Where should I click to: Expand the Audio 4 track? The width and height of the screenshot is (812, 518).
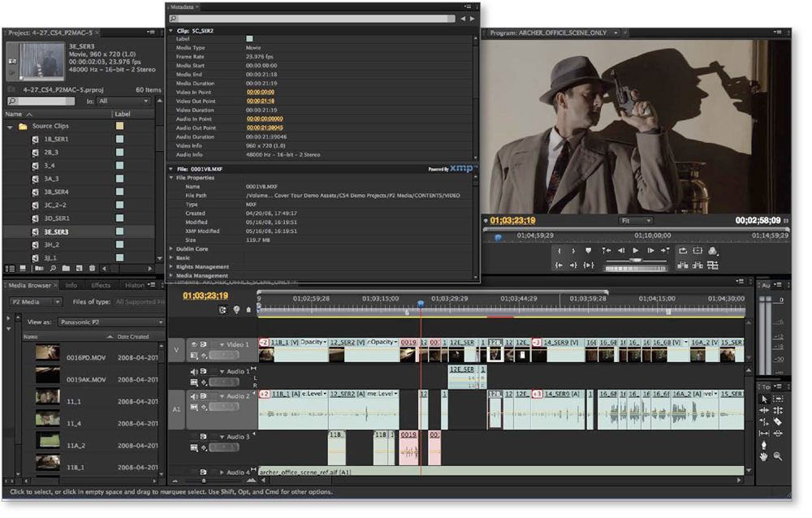point(222,473)
